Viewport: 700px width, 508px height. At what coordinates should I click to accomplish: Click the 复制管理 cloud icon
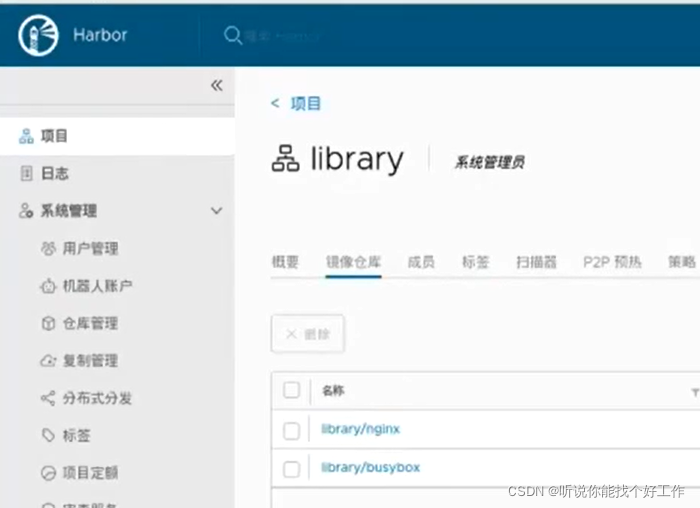point(48,361)
